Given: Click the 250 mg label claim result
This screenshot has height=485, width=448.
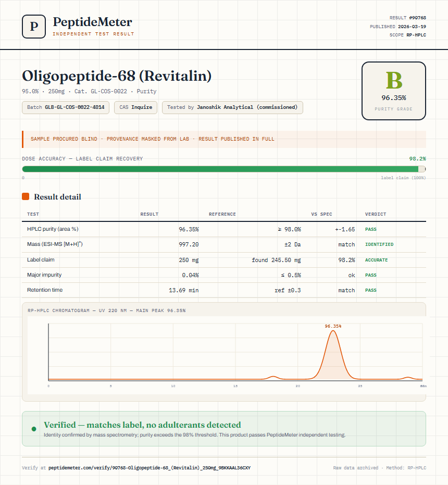Looking at the screenshot, I should point(189,260).
